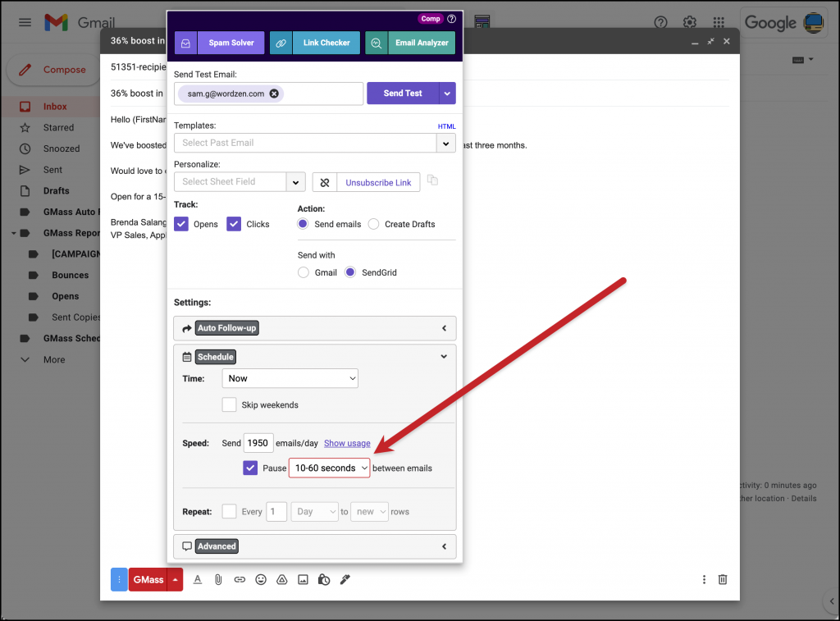The height and width of the screenshot is (621, 840).
Task: Open Gmail confidential mode icon
Action: tap(324, 579)
